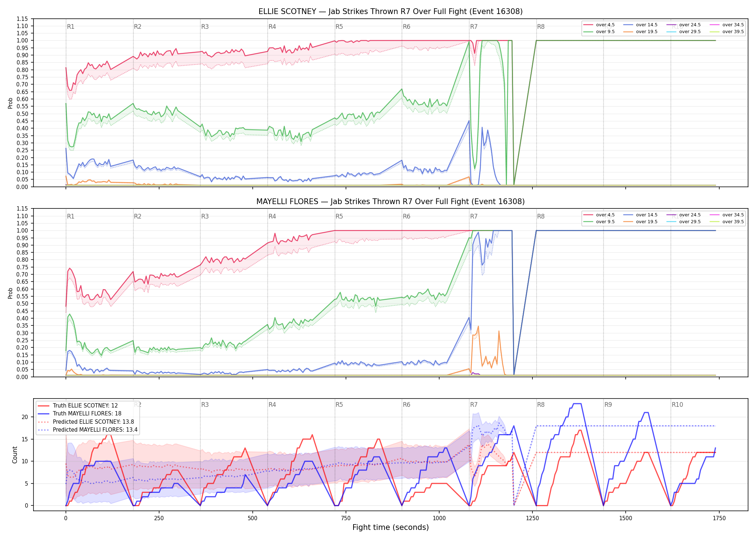The image size is (756, 540).
Task: Click the 1750 tick on the x-axis
Action: pyautogui.click(x=719, y=518)
